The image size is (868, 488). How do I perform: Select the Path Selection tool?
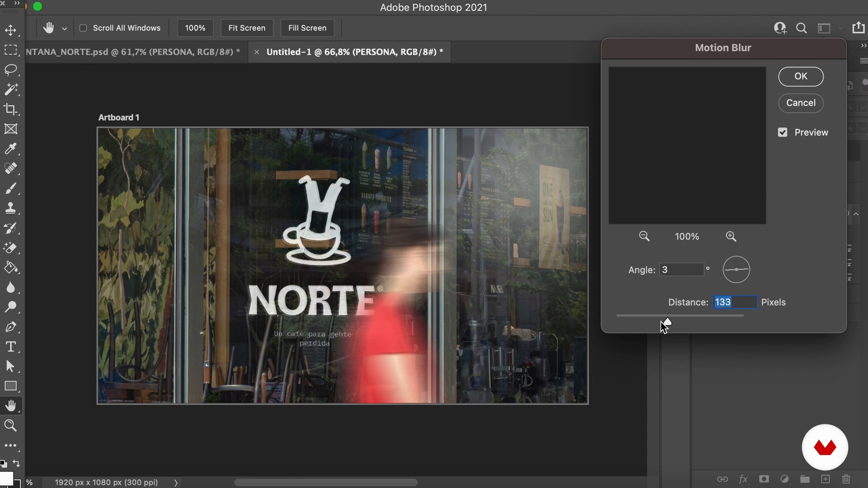[11, 366]
